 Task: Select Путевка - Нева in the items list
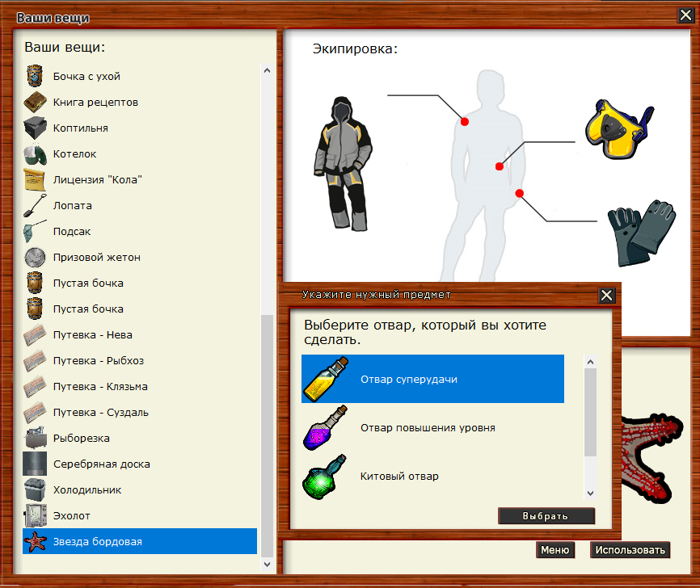[x=92, y=335]
